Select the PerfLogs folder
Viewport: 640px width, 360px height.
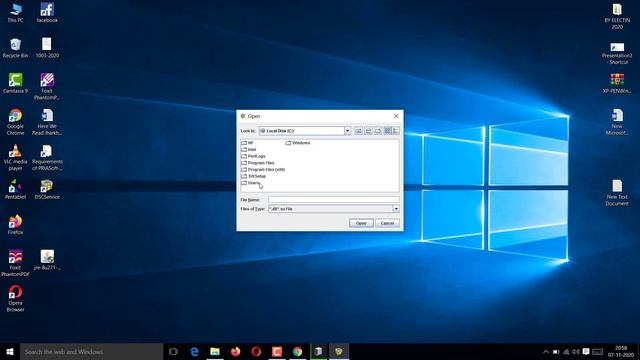click(253, 156)
